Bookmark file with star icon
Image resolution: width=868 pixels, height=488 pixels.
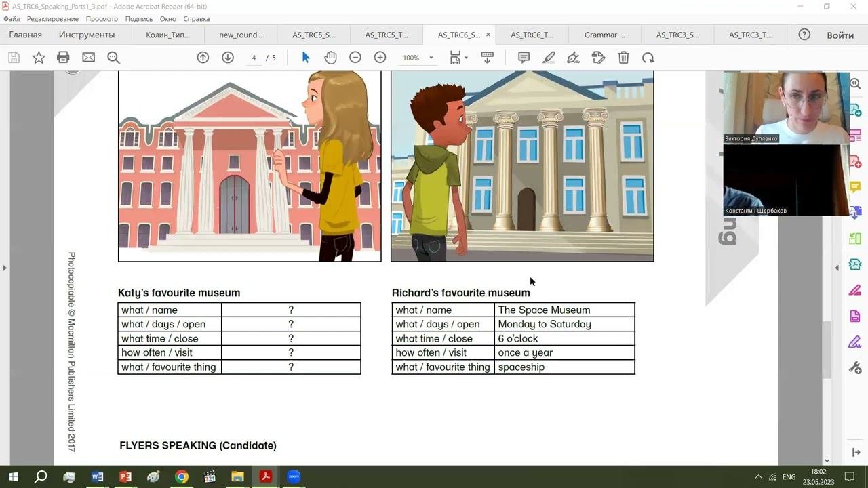[39, 58]
